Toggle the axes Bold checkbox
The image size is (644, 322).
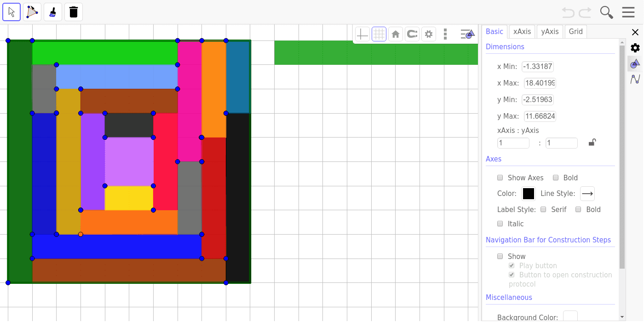pyautogui.click(x=556, y=178)
